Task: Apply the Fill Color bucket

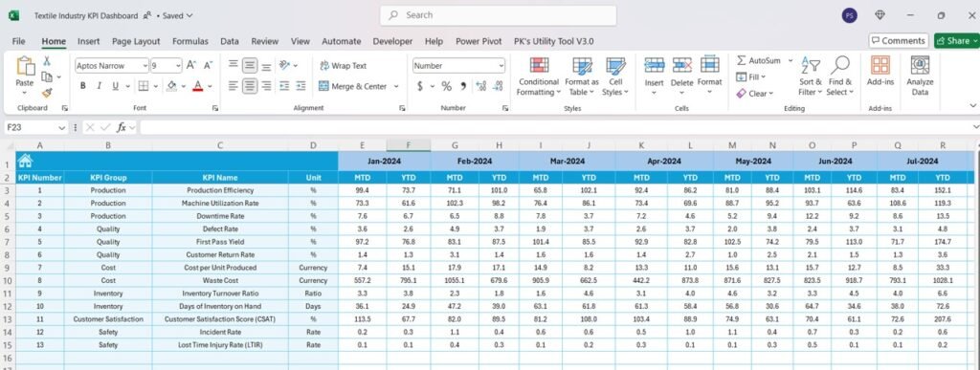Action: tap(171, 86)
